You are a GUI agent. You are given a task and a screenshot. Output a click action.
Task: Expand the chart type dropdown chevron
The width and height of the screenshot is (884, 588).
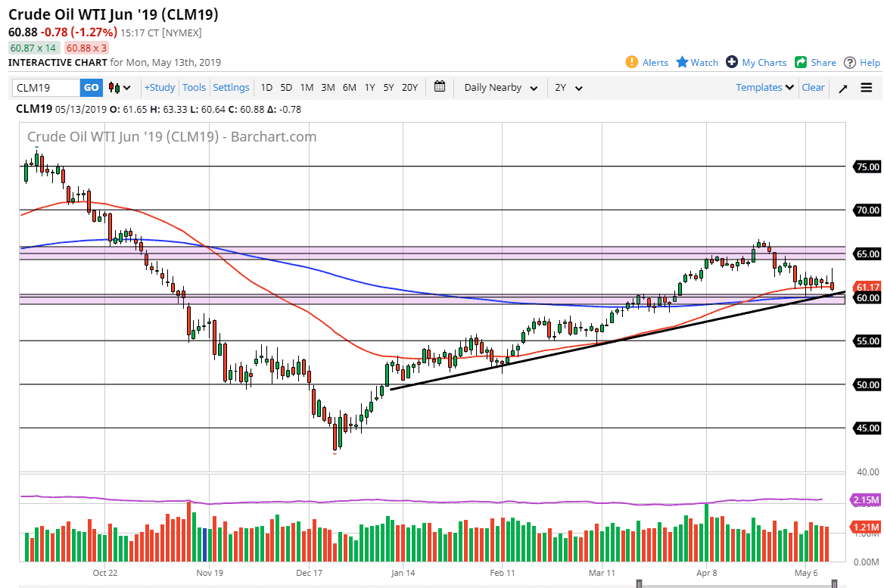click(127, 87)
